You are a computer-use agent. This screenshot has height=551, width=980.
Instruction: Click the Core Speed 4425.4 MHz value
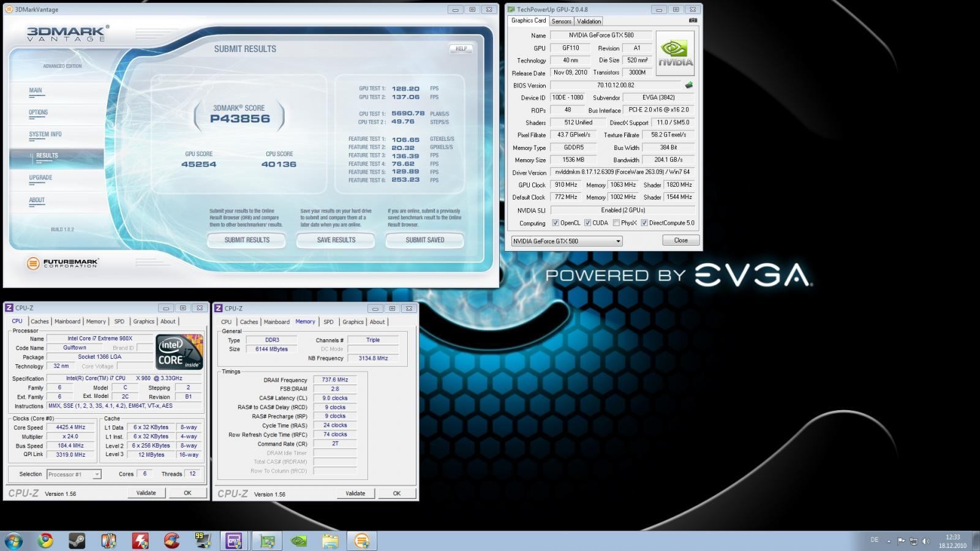tap(70, 428)
